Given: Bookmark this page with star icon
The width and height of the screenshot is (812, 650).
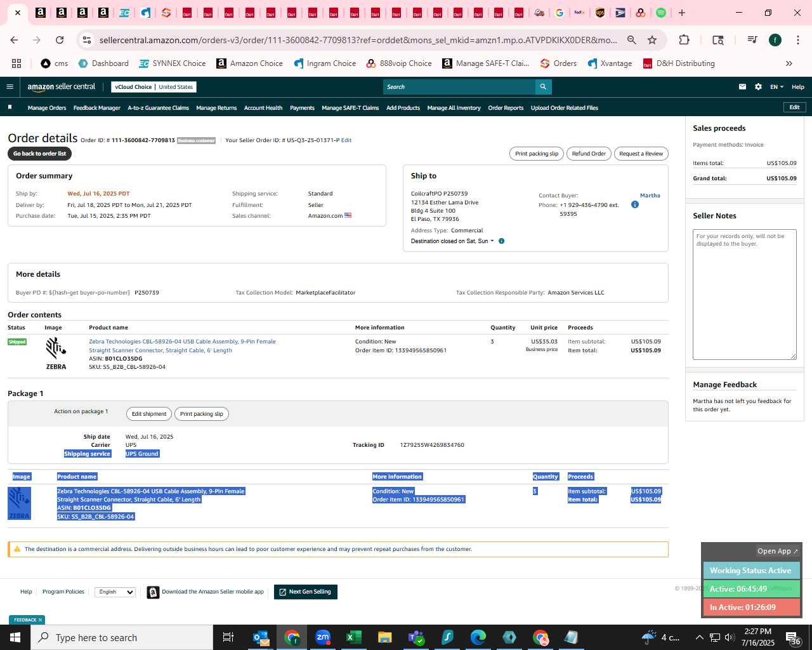Looking at the screenshot, I should [x=652, y=40].
